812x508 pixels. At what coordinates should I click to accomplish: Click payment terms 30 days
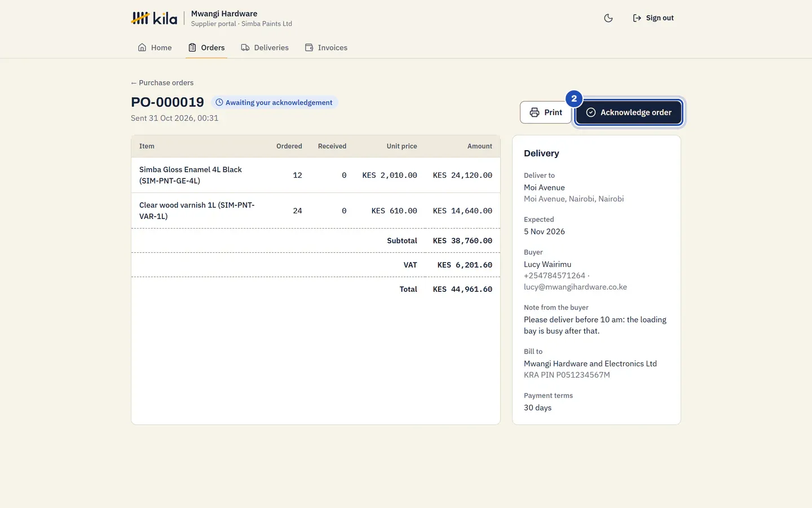coord(537,408)
